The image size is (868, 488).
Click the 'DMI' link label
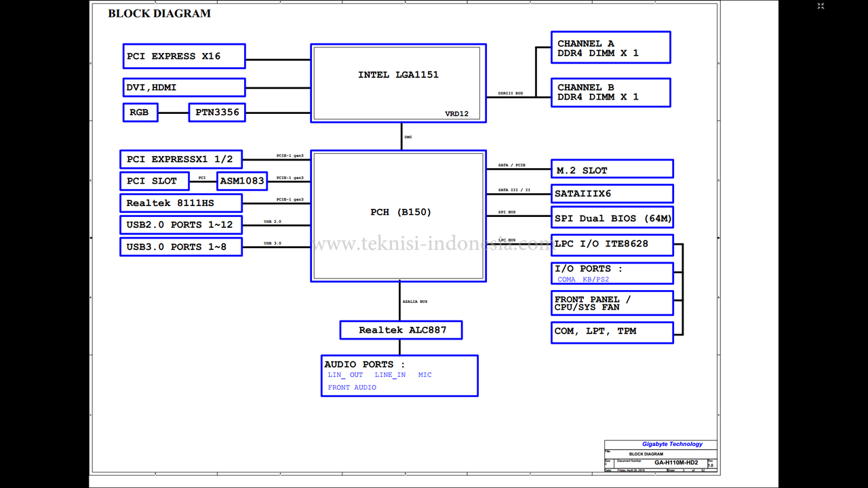point(408,137)
